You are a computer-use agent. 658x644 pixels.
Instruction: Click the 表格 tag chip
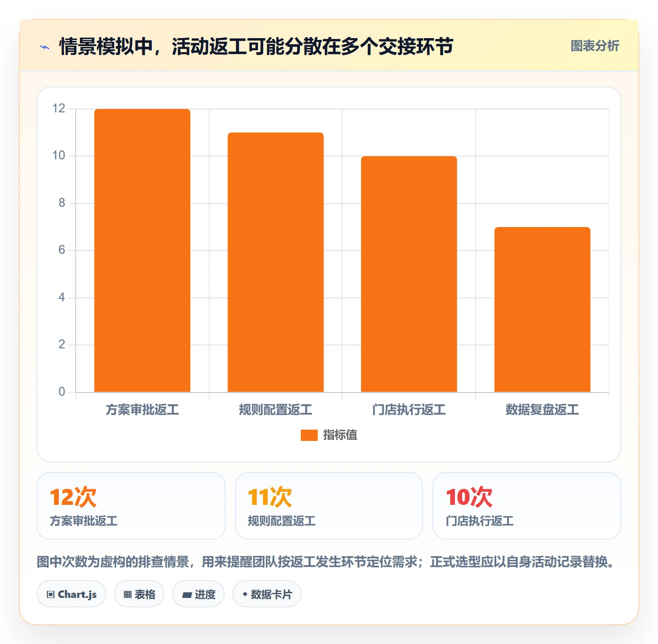pyautogui.click(x=139, y=594)
